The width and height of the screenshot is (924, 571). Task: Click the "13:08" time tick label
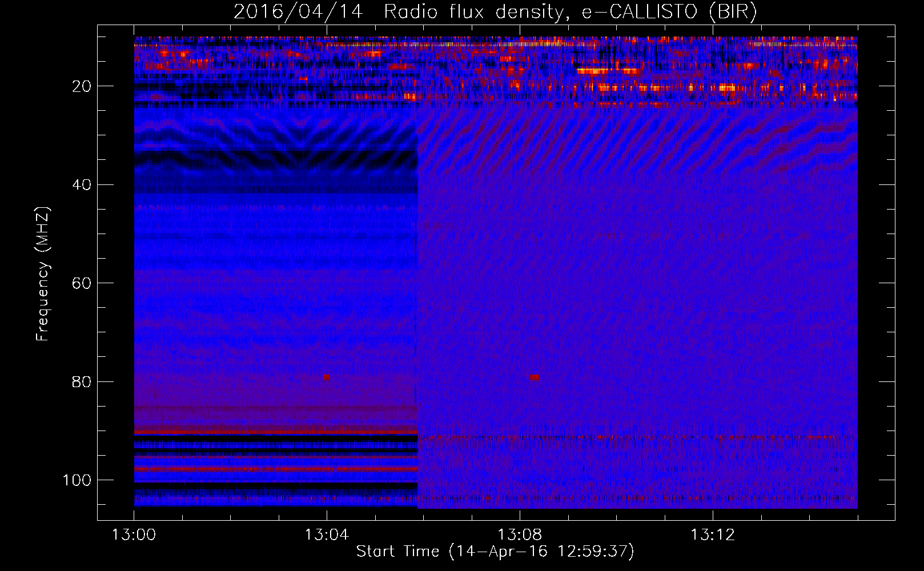[x=520, y=535]
